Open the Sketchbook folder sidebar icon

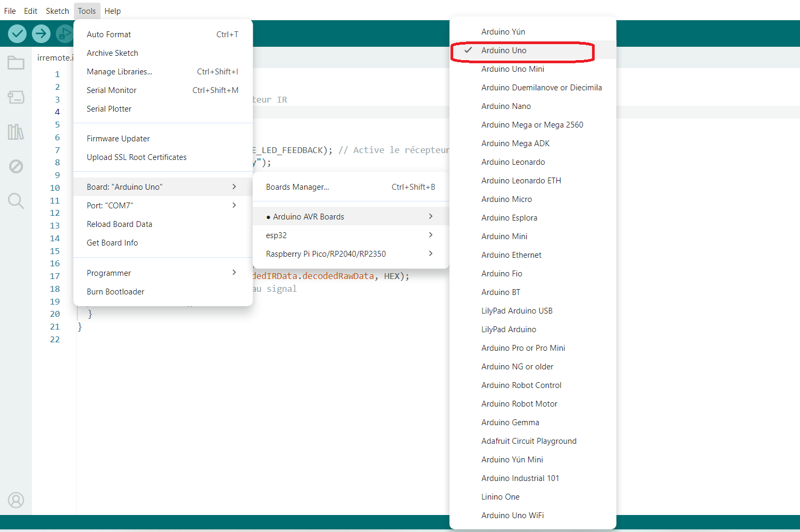click(x=16, y=63)
